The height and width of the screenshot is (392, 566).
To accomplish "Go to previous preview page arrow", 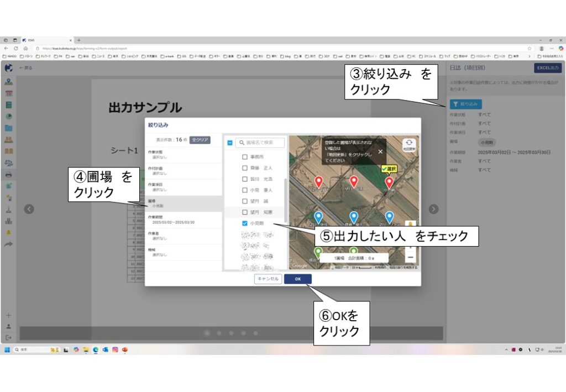I will point(29,209).
